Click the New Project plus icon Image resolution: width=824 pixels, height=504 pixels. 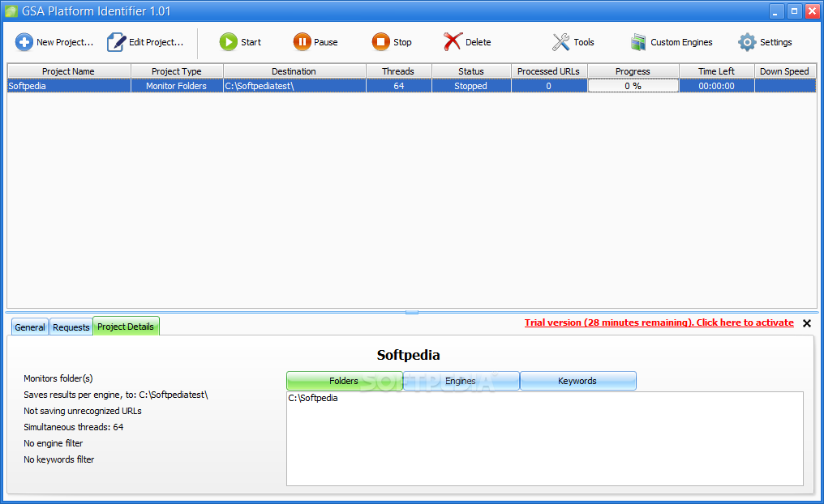click(x=24, y=42)
